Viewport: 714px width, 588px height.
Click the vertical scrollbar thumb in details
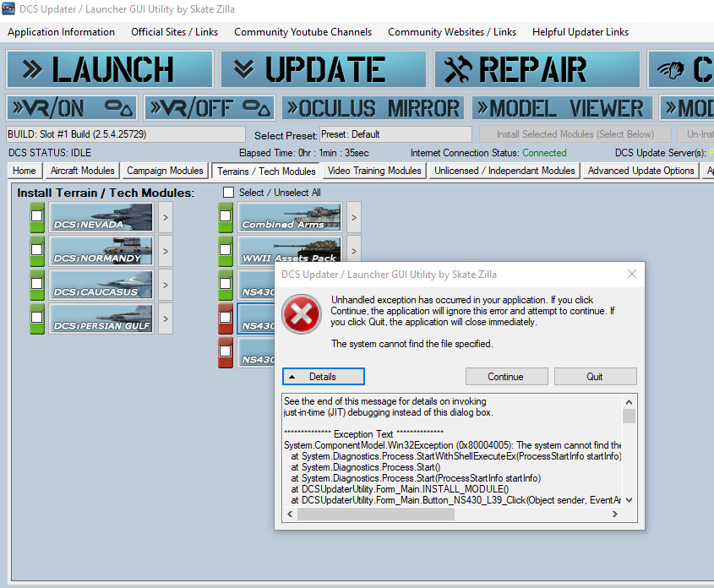pyautogui.click(x=629, y=416)
